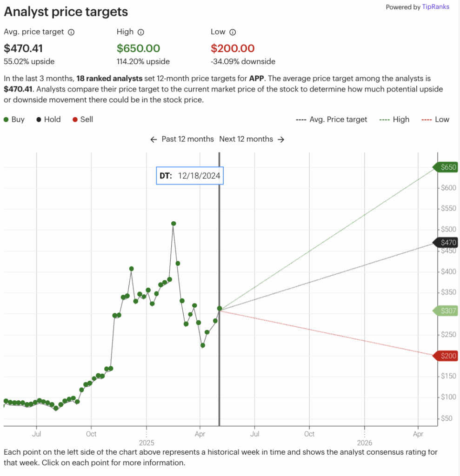
Task: Toggle the Hold legend item
Action: tap(49, 119)
